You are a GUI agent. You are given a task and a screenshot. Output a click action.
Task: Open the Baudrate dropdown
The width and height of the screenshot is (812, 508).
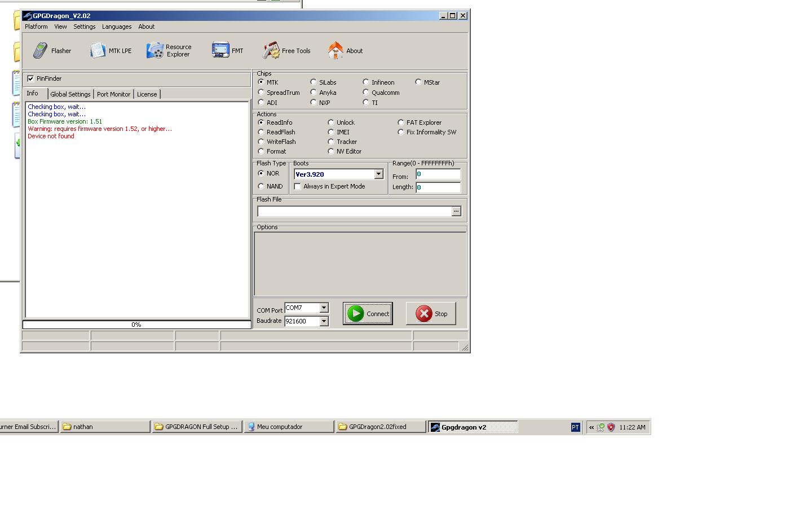click(x=324, y=321)
